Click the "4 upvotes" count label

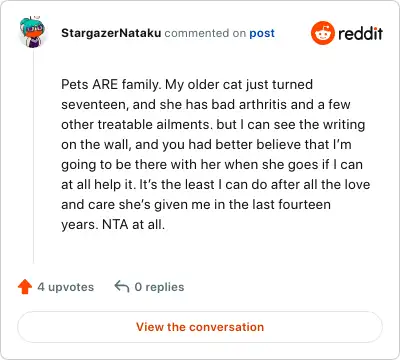66,287
